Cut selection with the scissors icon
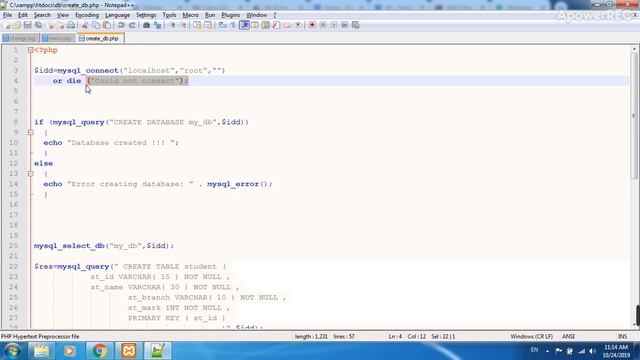Viewport: 640px width, 360px height. 85,25
